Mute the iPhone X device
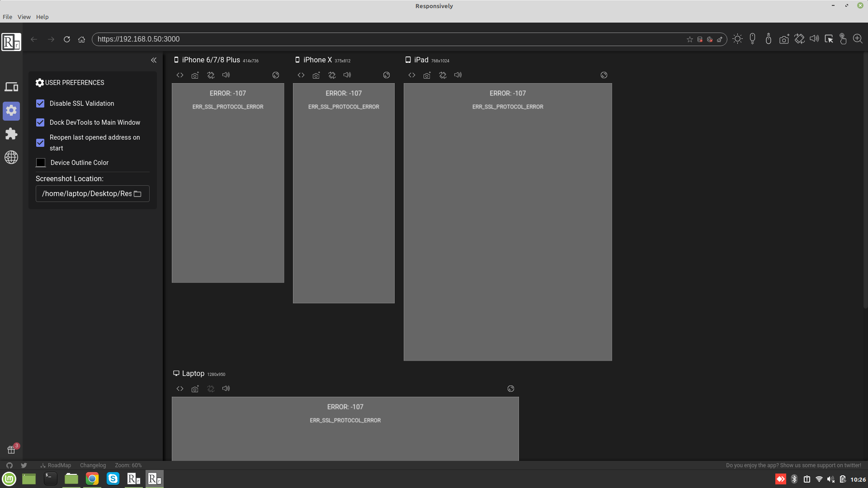Viewport: 868px width, 488px height. pos(347,75)
